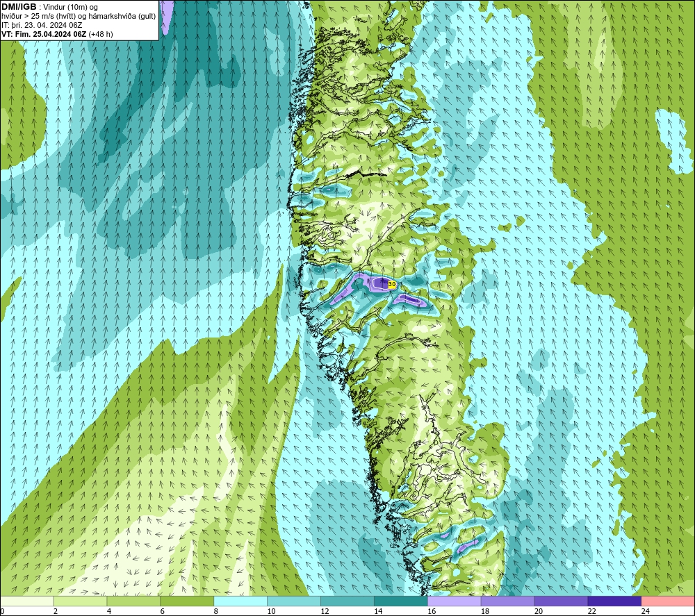Click the 6–8 m/s green legend swatch
The width and height of the screenshot is (695, 616).
(187, 601)
